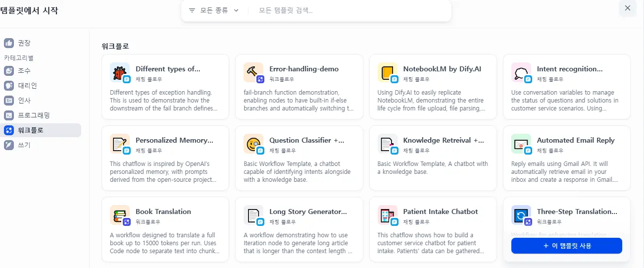644x268 pixels.
Task: Open the Three-Step Translation... title
Action: pyautogui.click(x=577, y=212)
